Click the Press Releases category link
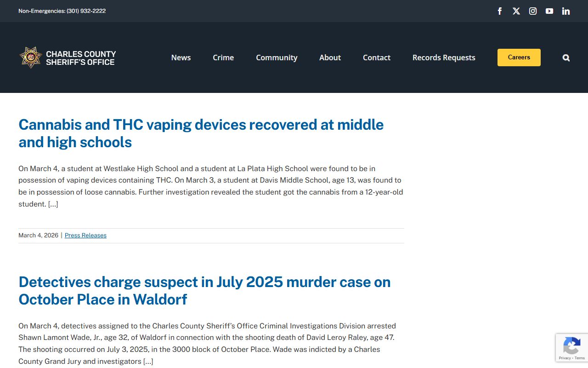Screen dimensions: 588x368 (85, 235)
